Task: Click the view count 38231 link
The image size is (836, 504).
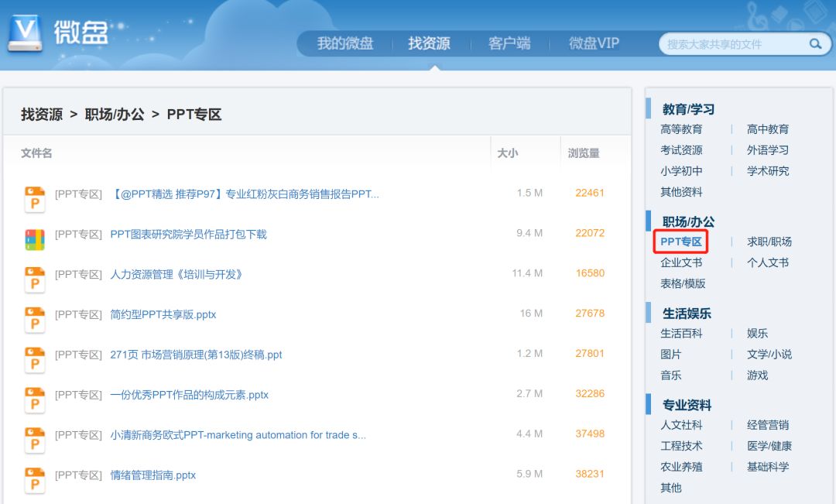Action: pyautogui.click(x=589, y=475)
